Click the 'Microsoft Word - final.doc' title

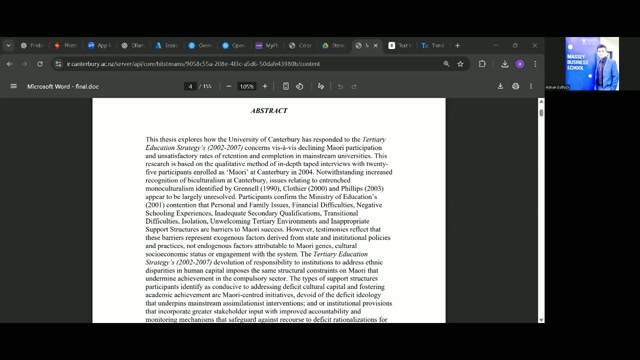click(x=63, y=87)
